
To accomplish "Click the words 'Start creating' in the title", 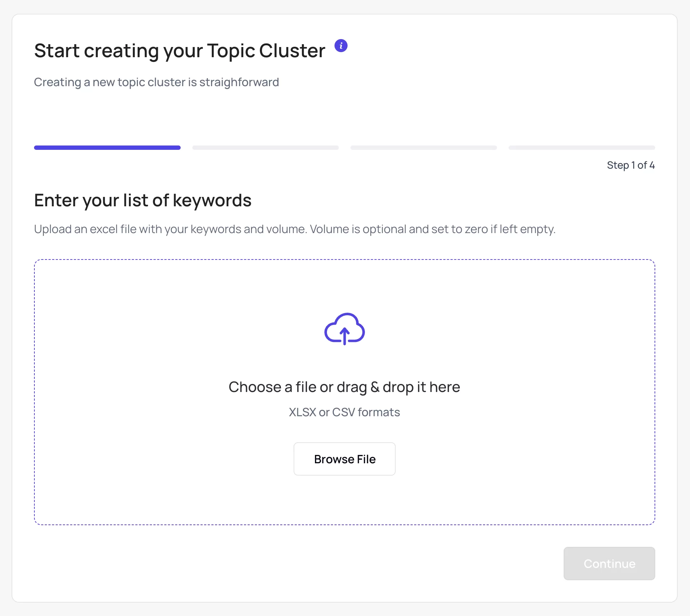I will tap(96, 51).
